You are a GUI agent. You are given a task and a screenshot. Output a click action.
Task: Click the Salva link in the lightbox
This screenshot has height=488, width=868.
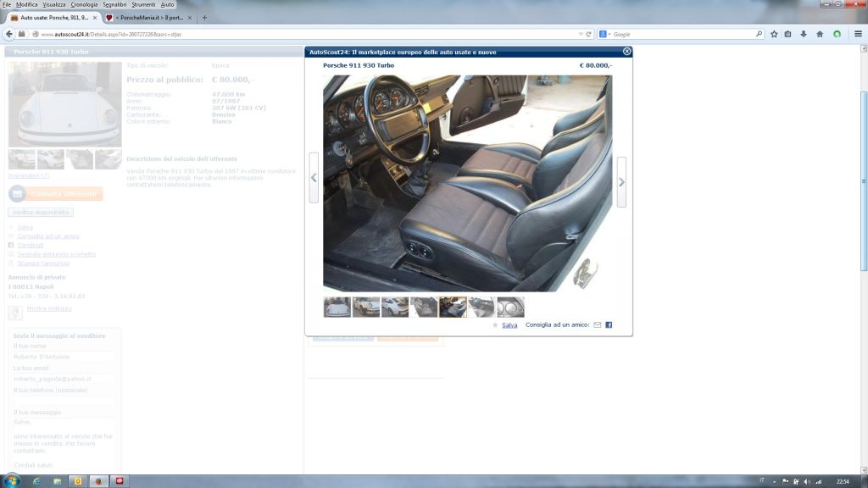[x=509, y=325]
